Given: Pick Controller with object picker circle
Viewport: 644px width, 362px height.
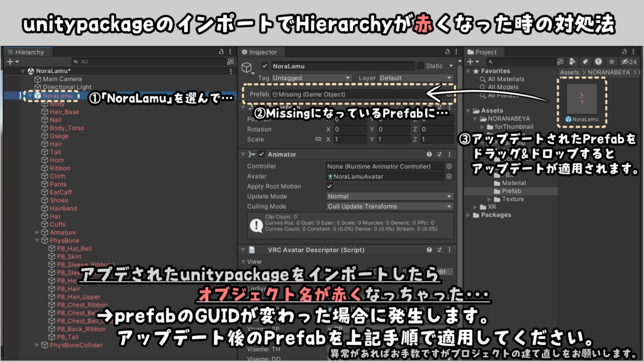Looking at the screenshot, I should click(x=449, y=166).
